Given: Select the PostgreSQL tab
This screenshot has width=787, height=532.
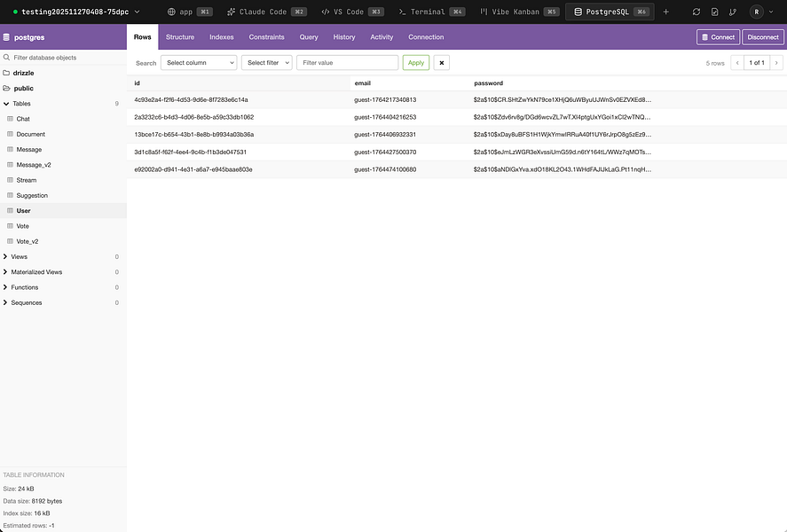Looking at the screenshot, I should coord(610,12).
